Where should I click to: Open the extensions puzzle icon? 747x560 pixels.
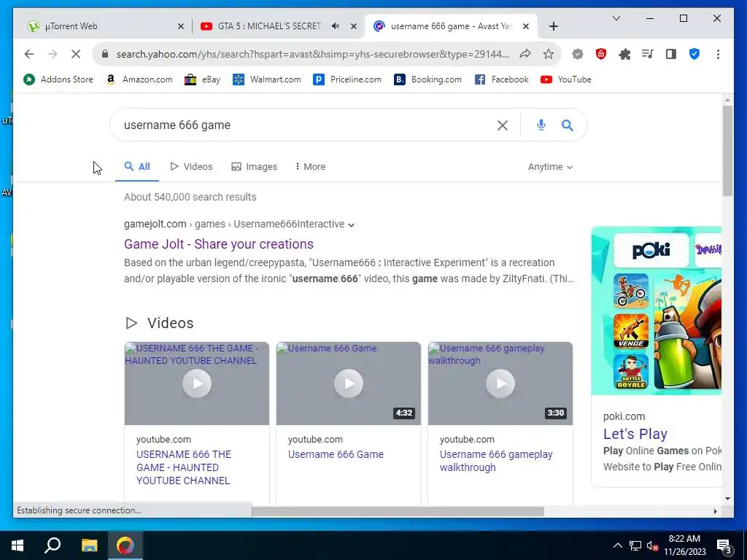tap(624, 54)
